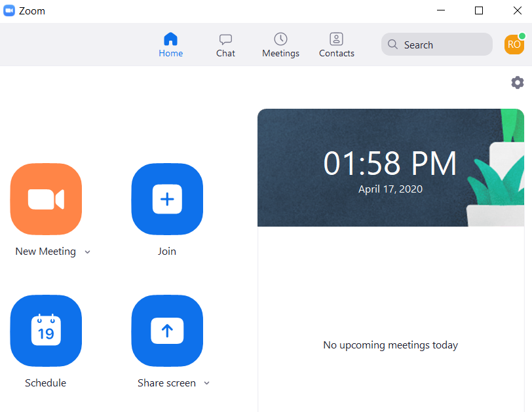This screenshot has width=532, height=412.
Task: Go to the Meetings tab
Action: tap(280, 45)
